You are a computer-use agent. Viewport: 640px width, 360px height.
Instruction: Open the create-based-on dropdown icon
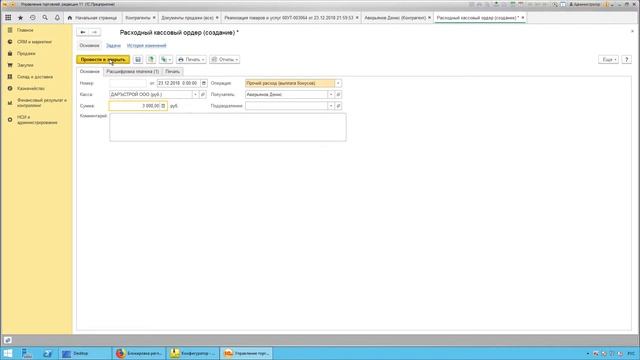click(x=166, y=60)
